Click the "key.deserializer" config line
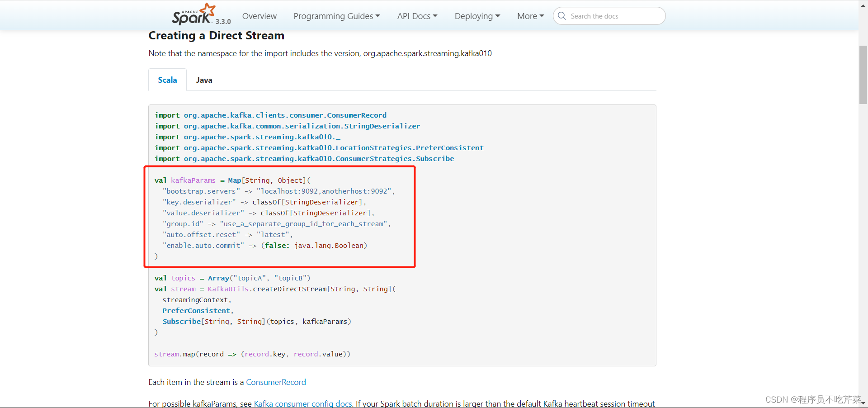The image size is (868, 408). (x=264, y=202)
